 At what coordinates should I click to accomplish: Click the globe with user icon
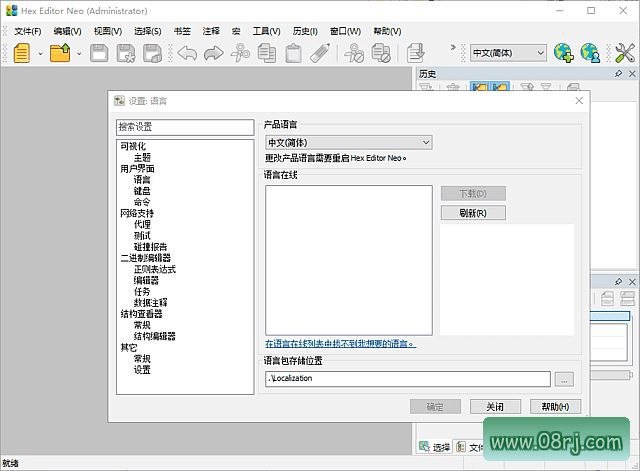click(590, 53)
